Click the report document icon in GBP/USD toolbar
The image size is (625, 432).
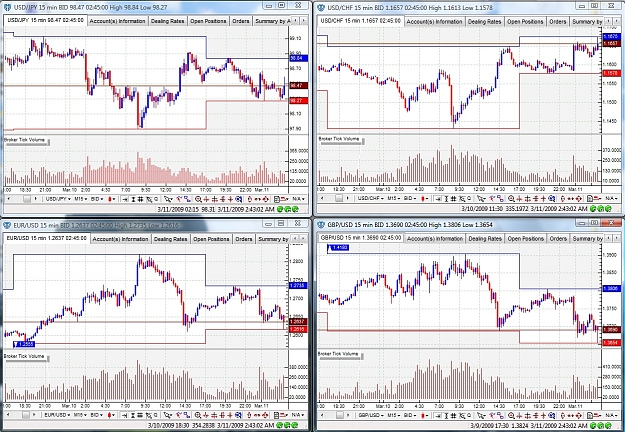click(x=589, y=415)
